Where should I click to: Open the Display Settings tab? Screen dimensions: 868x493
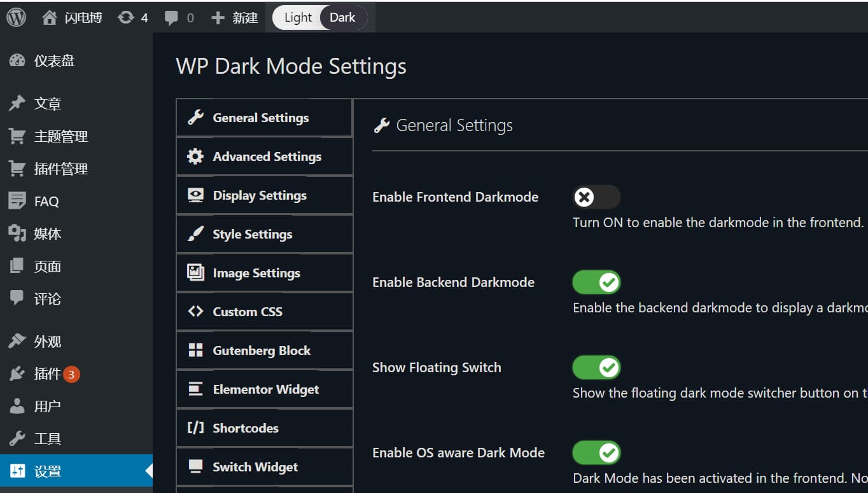260,195
